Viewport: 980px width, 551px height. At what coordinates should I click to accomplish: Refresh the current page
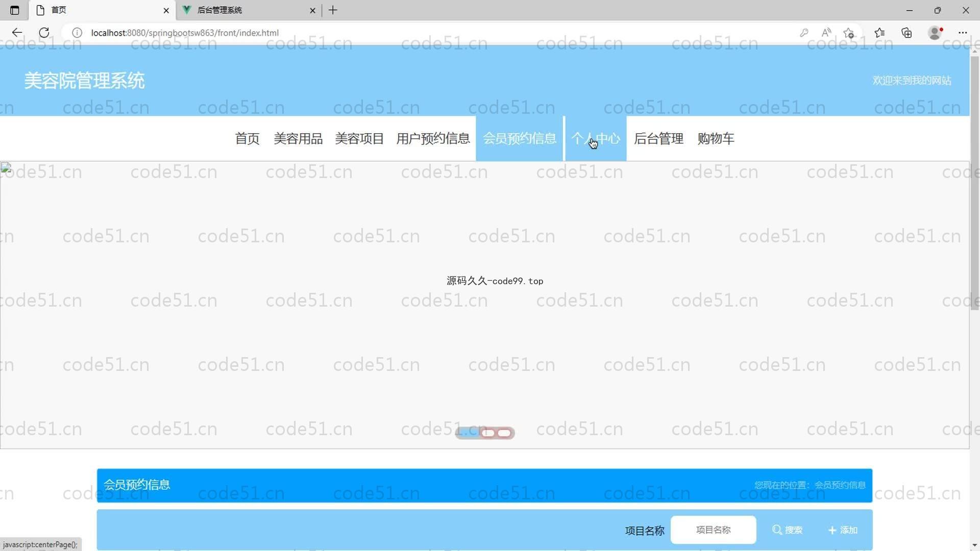[44, 33]
